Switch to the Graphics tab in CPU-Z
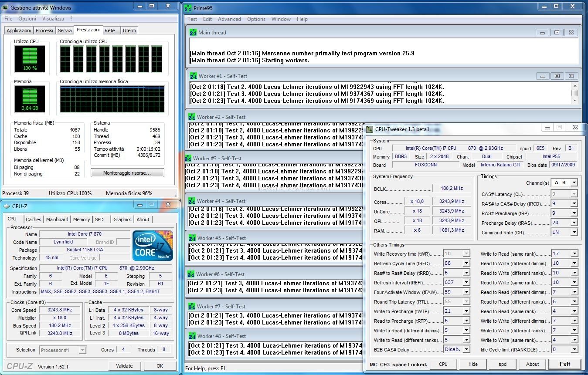The width and height of the screenshot is (588, 375). tap(122, 220)
